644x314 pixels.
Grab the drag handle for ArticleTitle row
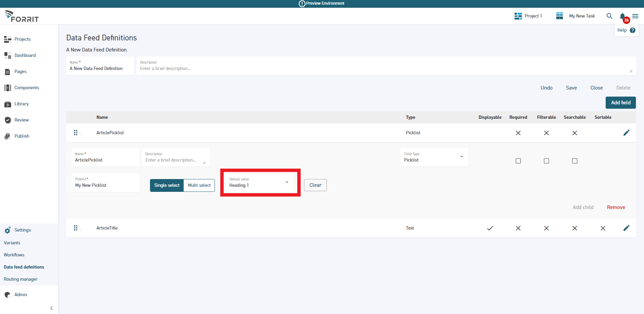coord(76,228)
